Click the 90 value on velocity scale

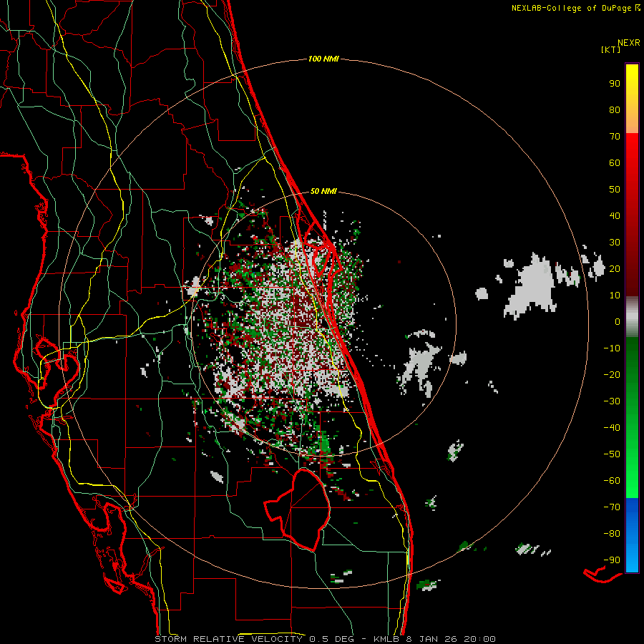pos(615,84)
